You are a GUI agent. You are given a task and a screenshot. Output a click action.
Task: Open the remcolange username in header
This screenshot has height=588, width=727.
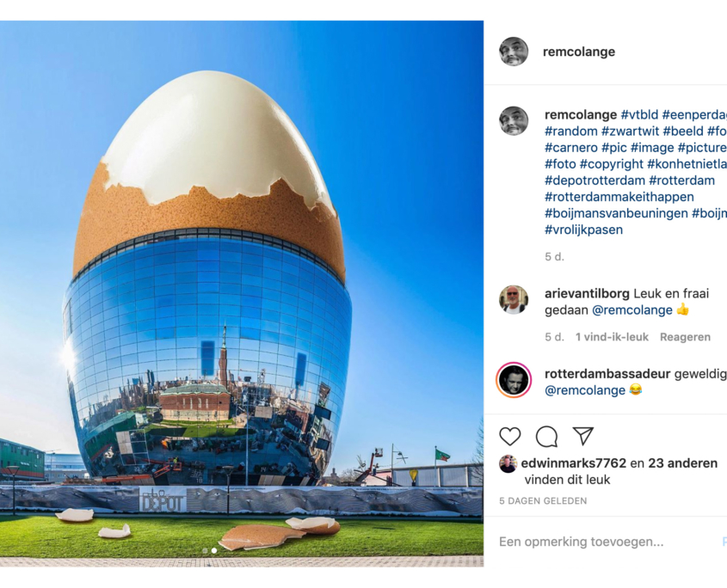[579, 52]
